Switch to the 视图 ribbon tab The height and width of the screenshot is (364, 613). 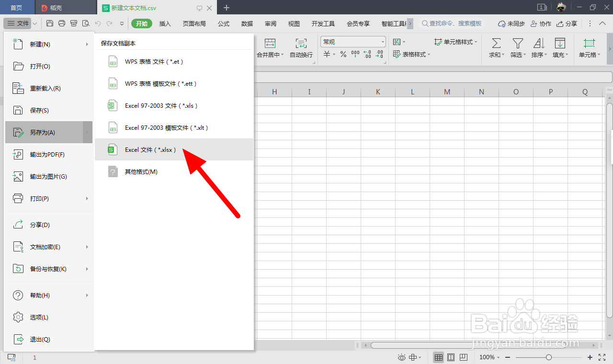[294, 23]
